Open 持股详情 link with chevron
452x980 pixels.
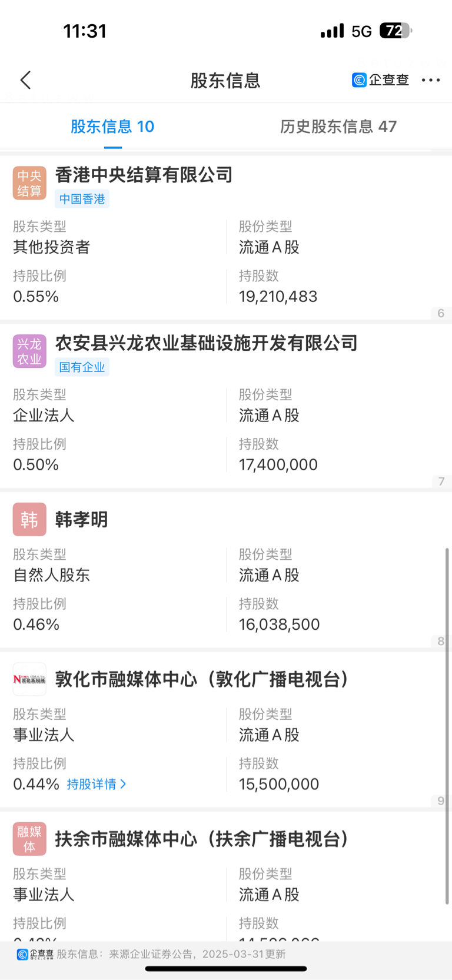click(x=97, y=784)
